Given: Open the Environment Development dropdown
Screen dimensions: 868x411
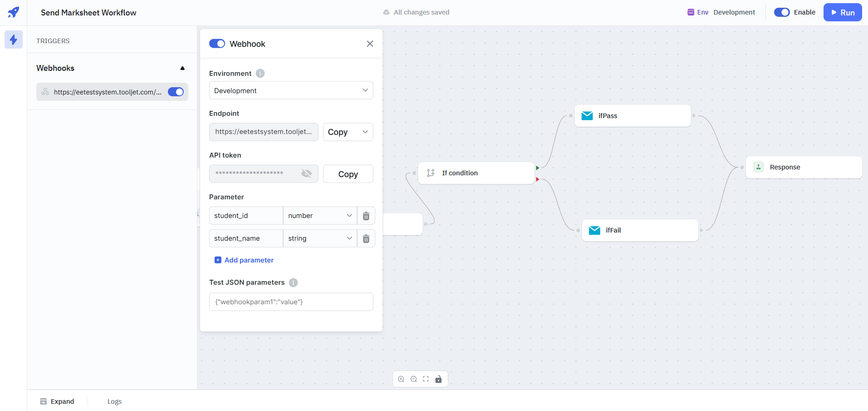Looking at the screenshot, I should tap(291, 90).
